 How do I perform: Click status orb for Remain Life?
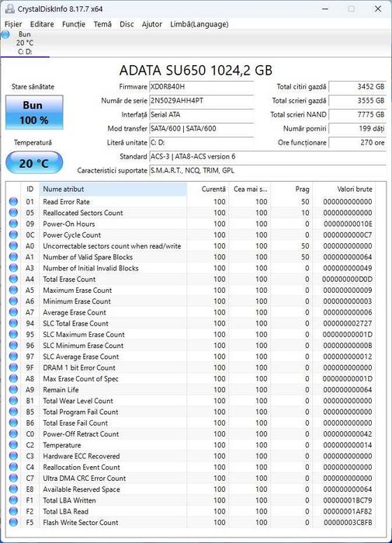pos(13,390)
